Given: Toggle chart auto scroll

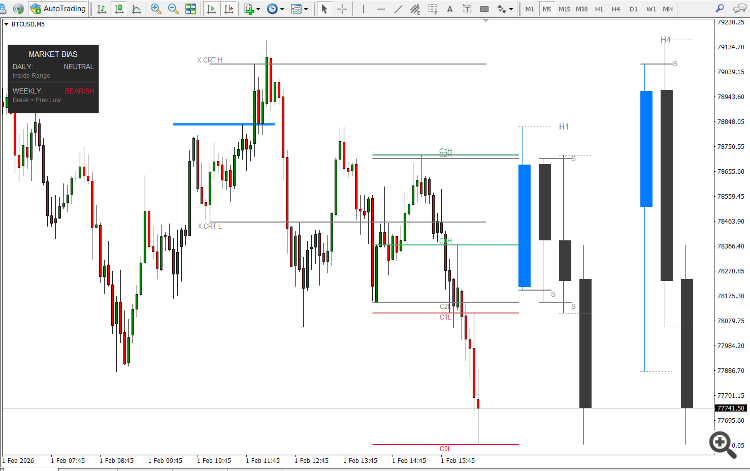Looking at the screenshot, I should click(x=211, y=9).
